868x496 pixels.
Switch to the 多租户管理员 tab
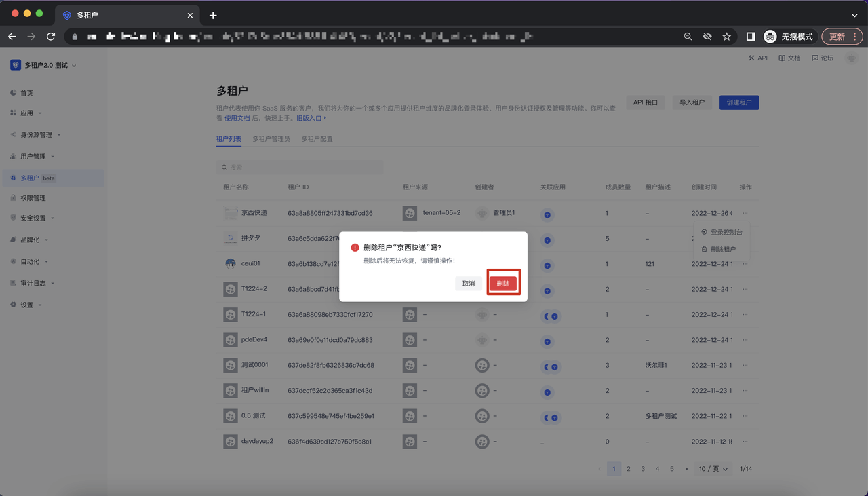271,139
